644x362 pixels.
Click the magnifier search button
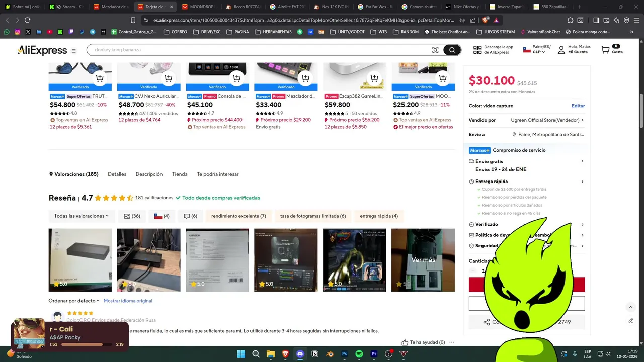(x=452, y=50)
